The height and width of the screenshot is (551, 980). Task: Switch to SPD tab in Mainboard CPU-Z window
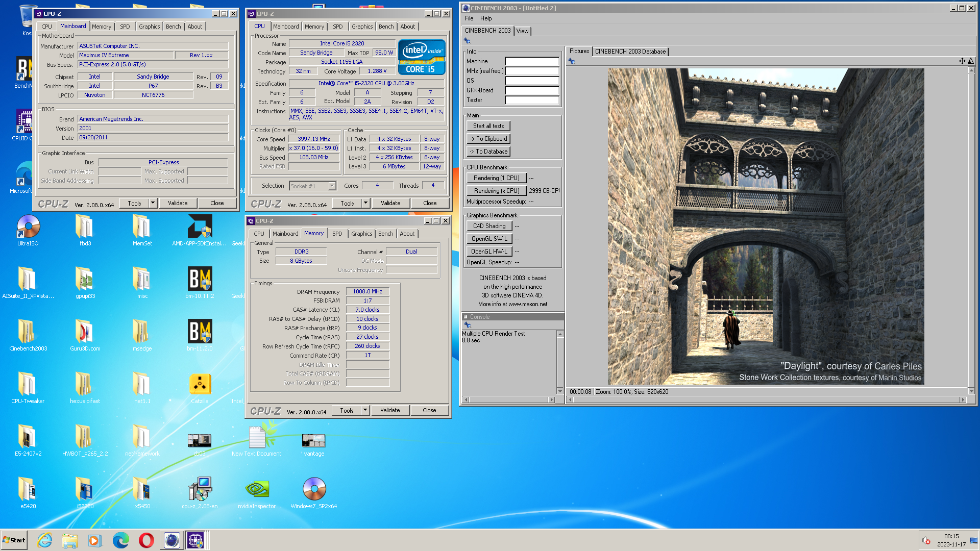pos(125,27)
